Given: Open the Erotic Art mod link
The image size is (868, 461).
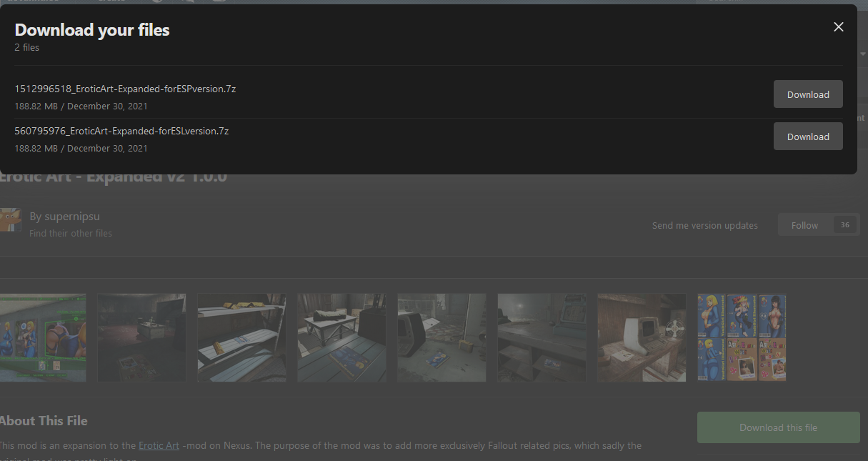Looking at the screenshot, I should (159, 445).
